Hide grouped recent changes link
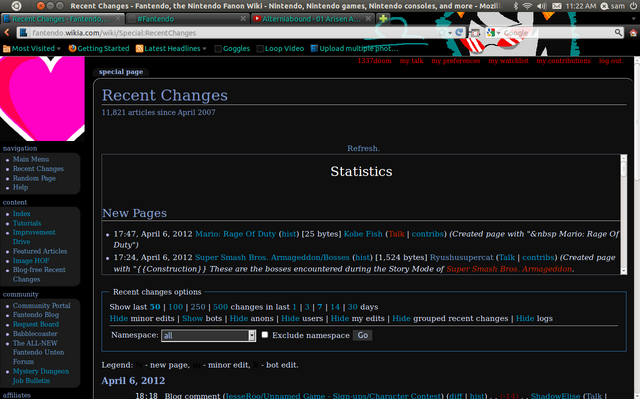Screen dimensions: 640x399 401,318
